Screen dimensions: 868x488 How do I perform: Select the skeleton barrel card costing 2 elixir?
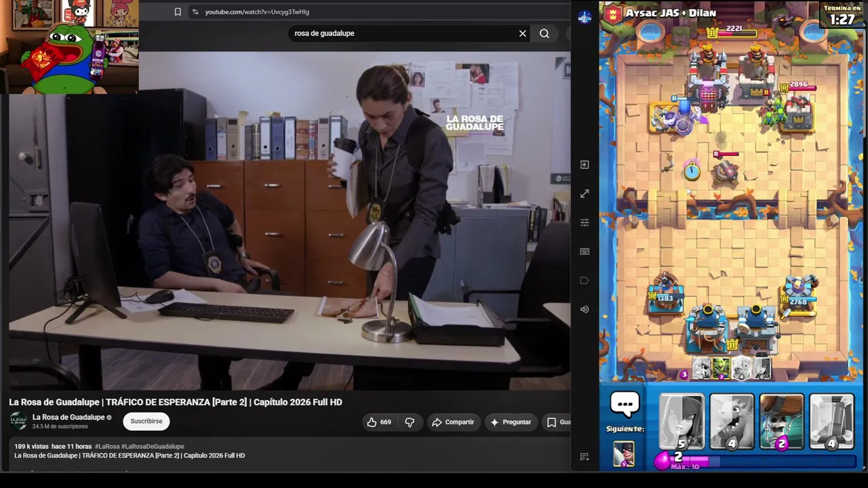click(782, 422)
